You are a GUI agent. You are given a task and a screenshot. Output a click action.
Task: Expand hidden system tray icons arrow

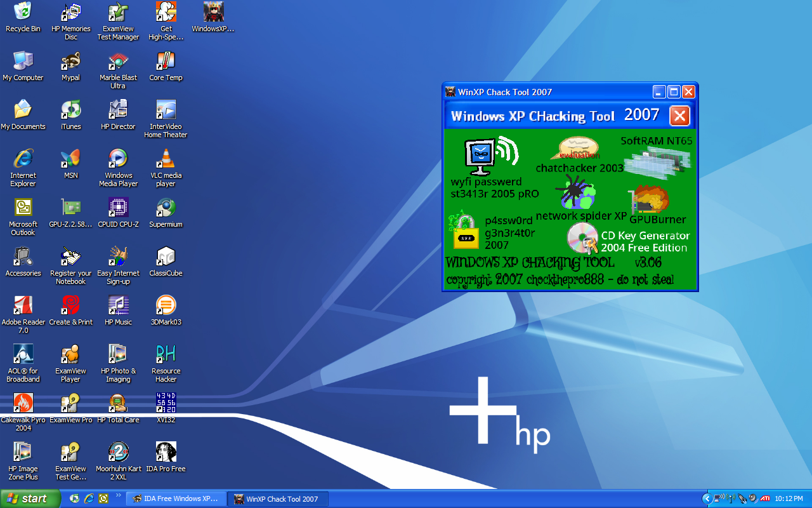point(707,499)
